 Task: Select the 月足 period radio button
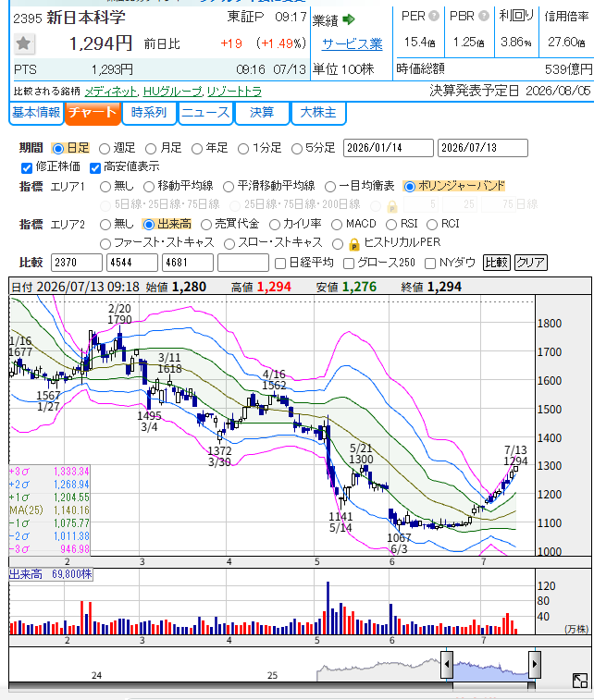151,148
